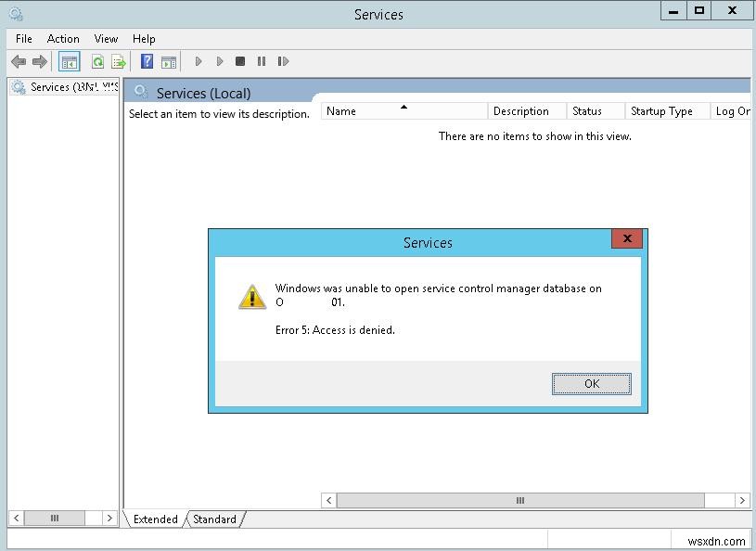Switch to the Extended tab
This screenshot has height=551, width=756.
[155, 519]
